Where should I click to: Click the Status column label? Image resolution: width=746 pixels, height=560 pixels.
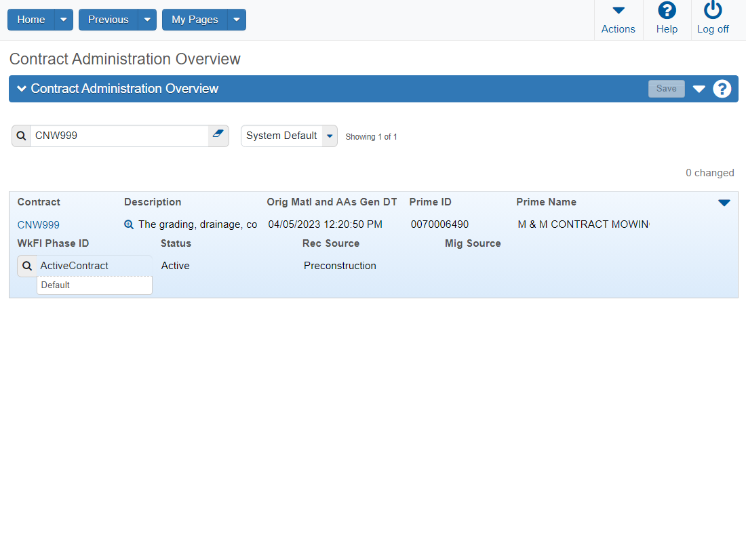[x=176, y=243]
